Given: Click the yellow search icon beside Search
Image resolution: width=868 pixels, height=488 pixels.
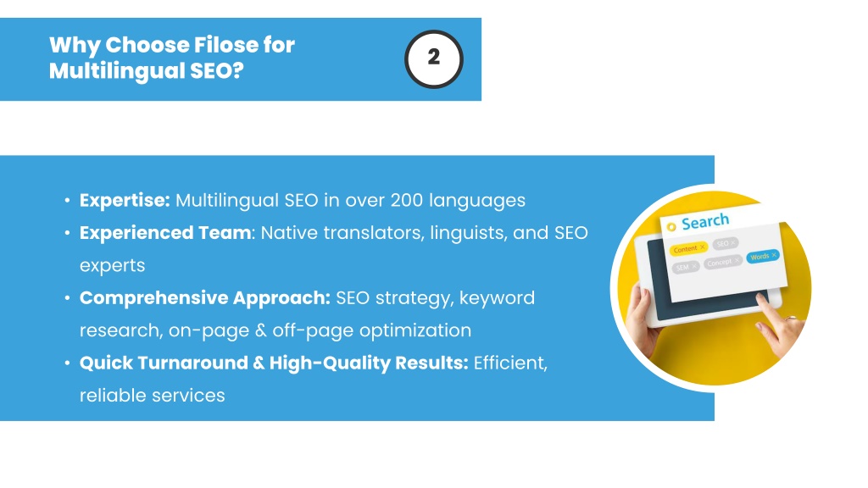Looking at the screenshot, I should point(671,227).
